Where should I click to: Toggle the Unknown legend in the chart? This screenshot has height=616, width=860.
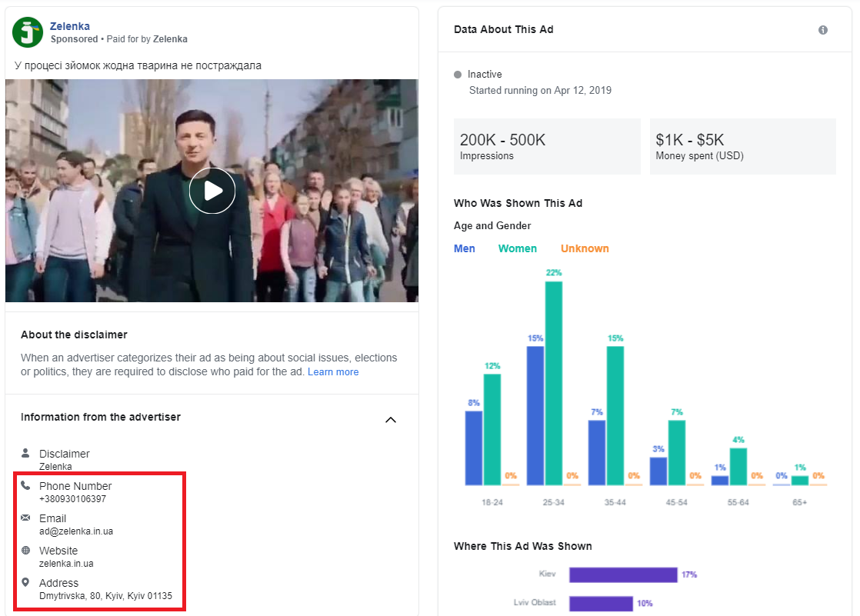tap(585, 248)
